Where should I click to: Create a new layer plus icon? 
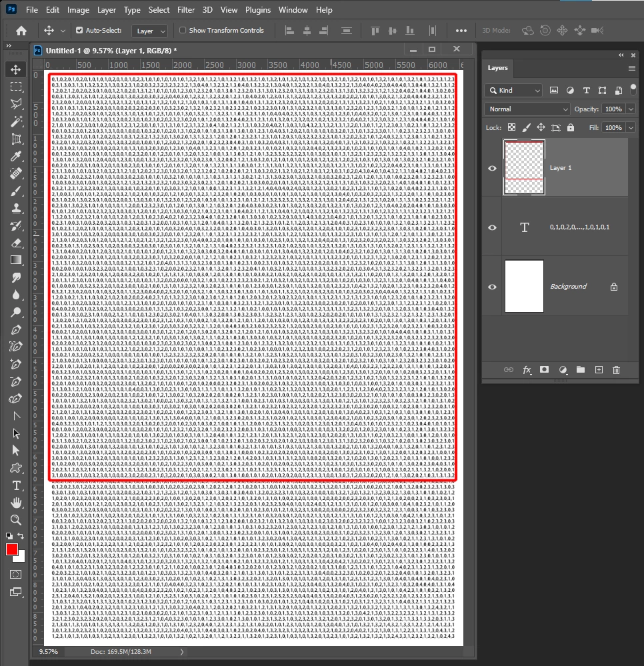point(599,370)
